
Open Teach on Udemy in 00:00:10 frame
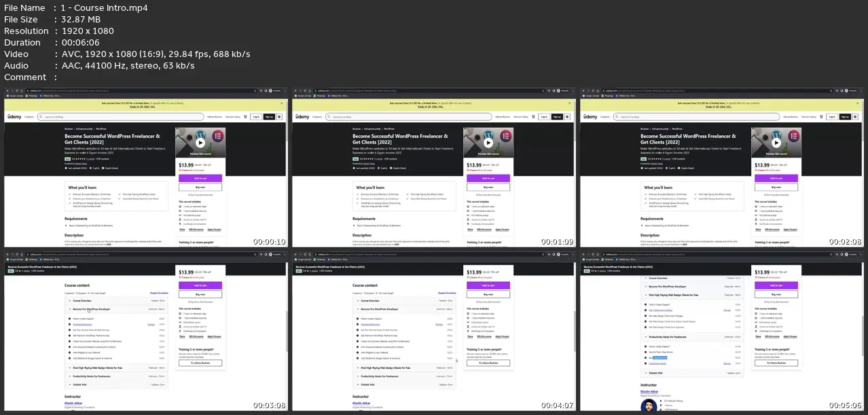pyautogui.click(x=233, y=117)
